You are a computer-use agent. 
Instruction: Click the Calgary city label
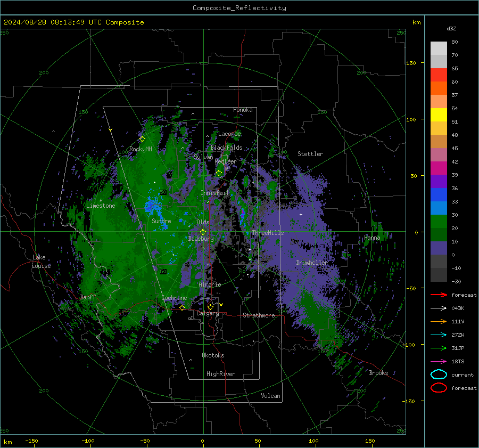208,313
